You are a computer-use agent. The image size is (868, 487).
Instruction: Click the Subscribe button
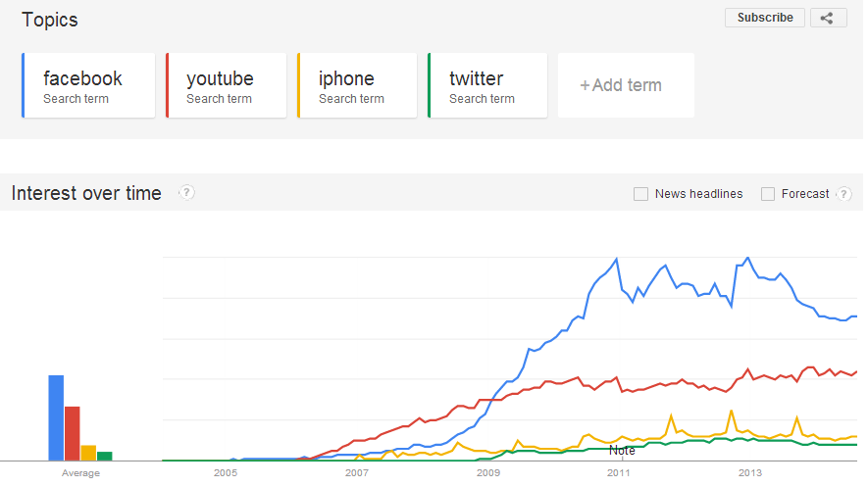pyautogui.click(x=764, y=18)
